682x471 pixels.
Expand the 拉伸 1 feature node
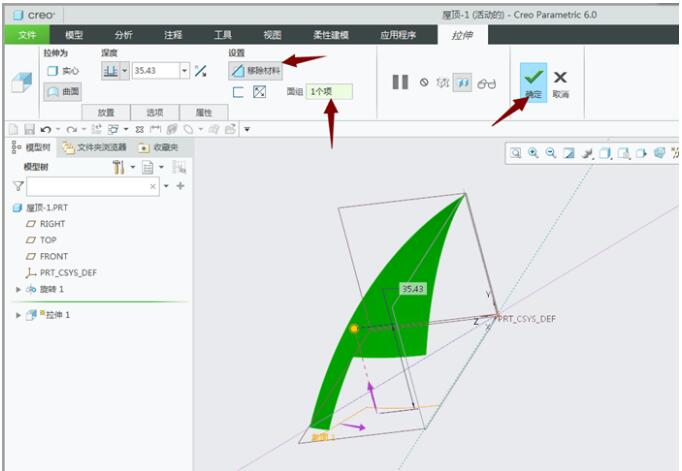pyautogui.click(x=18, y=315)
